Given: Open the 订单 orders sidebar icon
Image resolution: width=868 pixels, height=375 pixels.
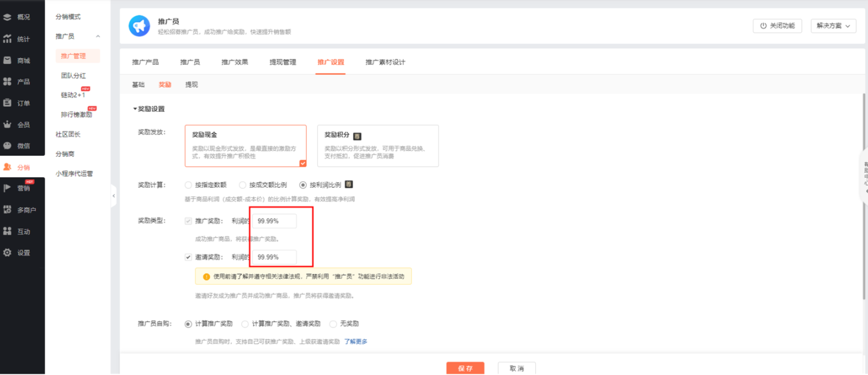Looking at the screenshot, I should point(8,103).
